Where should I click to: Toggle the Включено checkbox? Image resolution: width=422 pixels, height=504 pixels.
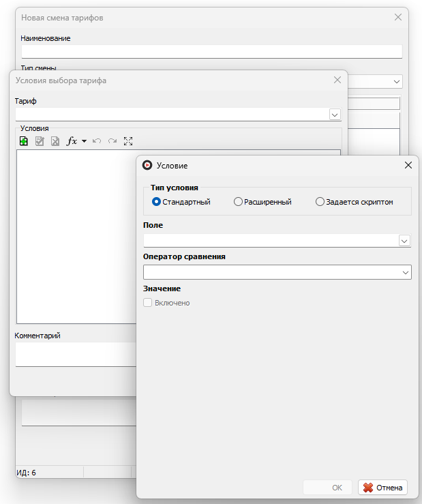tap(147, 303)
